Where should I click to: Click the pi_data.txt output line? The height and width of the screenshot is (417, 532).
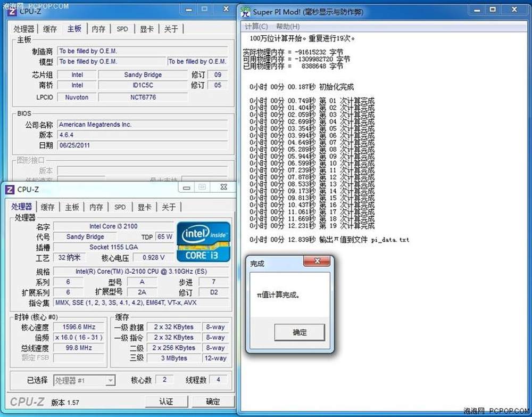329,240
